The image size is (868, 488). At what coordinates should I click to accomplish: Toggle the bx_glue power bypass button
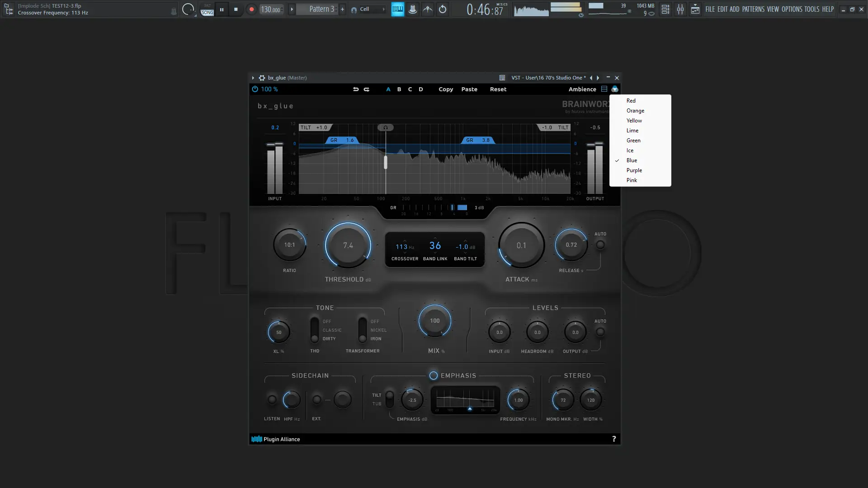255,89
